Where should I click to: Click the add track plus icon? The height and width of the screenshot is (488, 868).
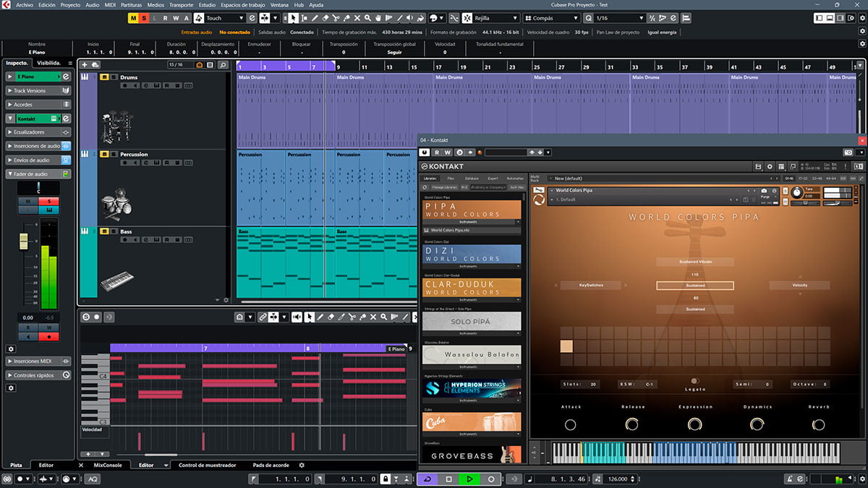tap(85, 65)
